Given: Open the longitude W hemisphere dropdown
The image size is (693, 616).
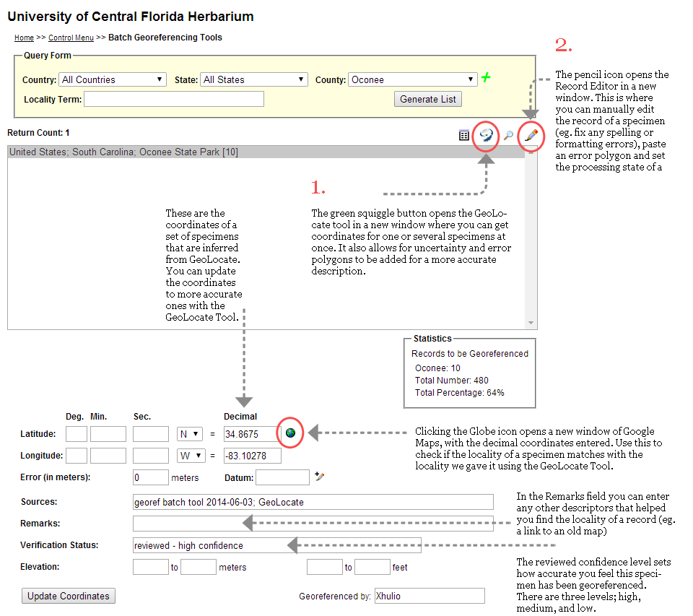Looking at the screenshot, I should coord(190,456).
